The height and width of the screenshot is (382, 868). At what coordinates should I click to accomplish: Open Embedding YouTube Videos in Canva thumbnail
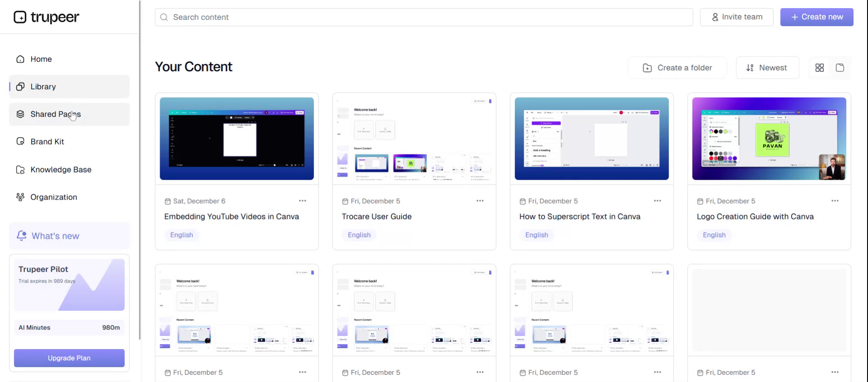pyautogui.click(x=237, y=139)
